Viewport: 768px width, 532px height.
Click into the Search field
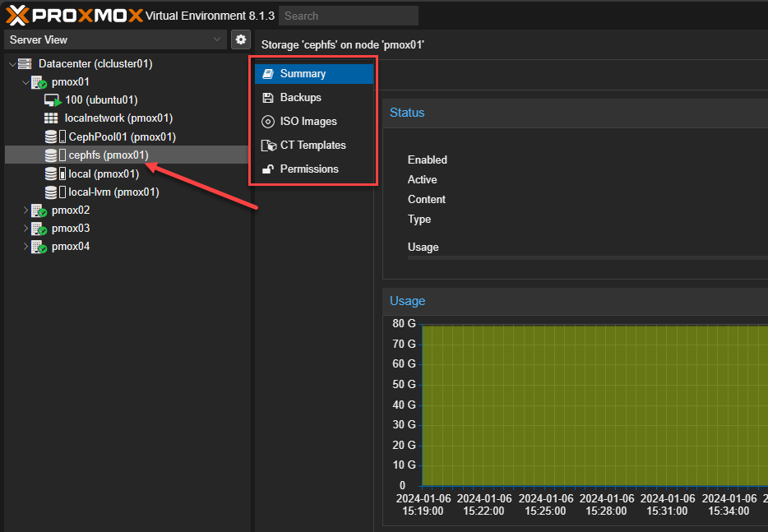348,16
